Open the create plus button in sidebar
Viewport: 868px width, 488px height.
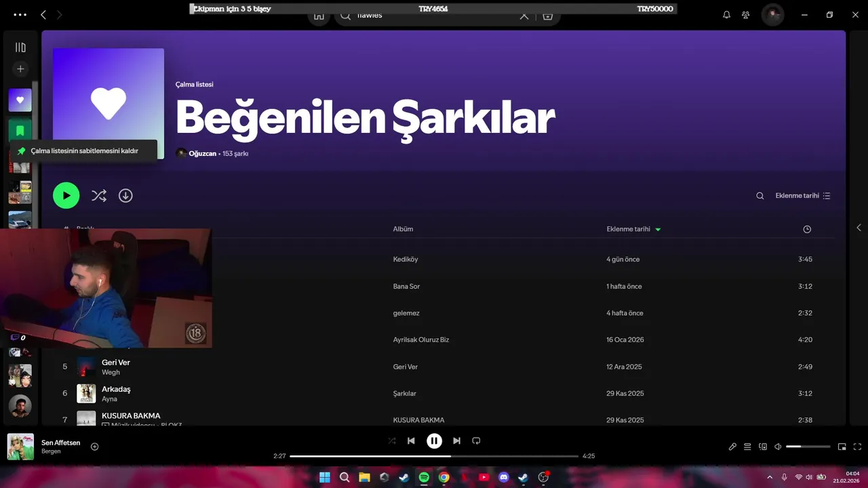pyautogui.click(x=20, y=68)
